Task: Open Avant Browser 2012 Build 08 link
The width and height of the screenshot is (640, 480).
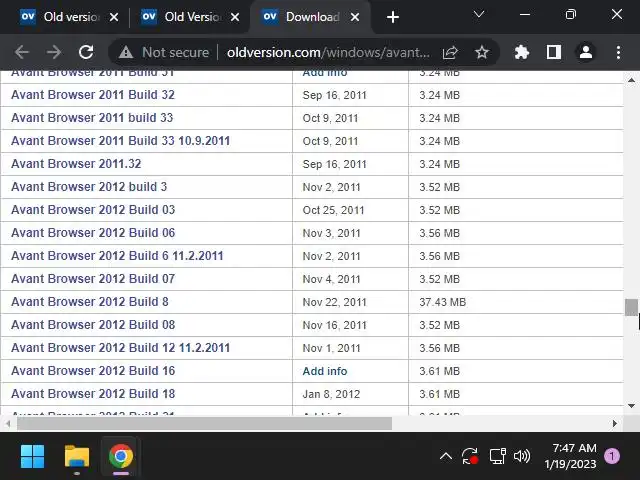Action: pos(93,325)
